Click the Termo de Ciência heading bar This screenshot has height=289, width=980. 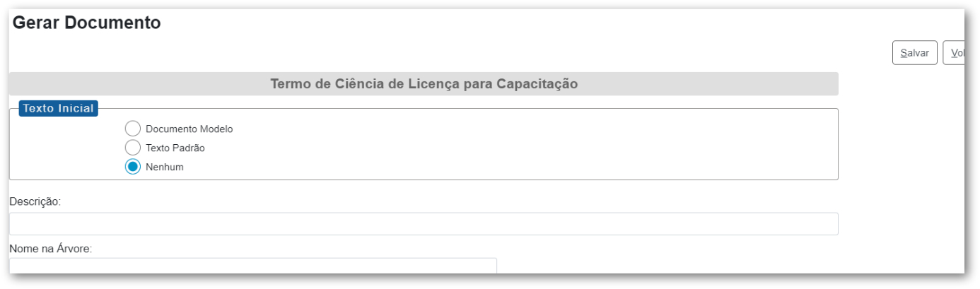pyautogui.click(x=424, y=84)
